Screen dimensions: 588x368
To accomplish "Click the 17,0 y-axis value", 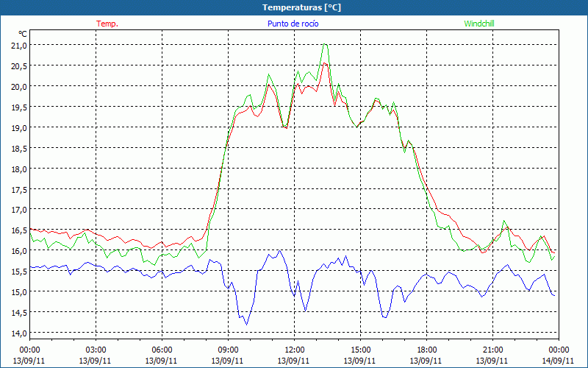I will [x=19, y=210].
